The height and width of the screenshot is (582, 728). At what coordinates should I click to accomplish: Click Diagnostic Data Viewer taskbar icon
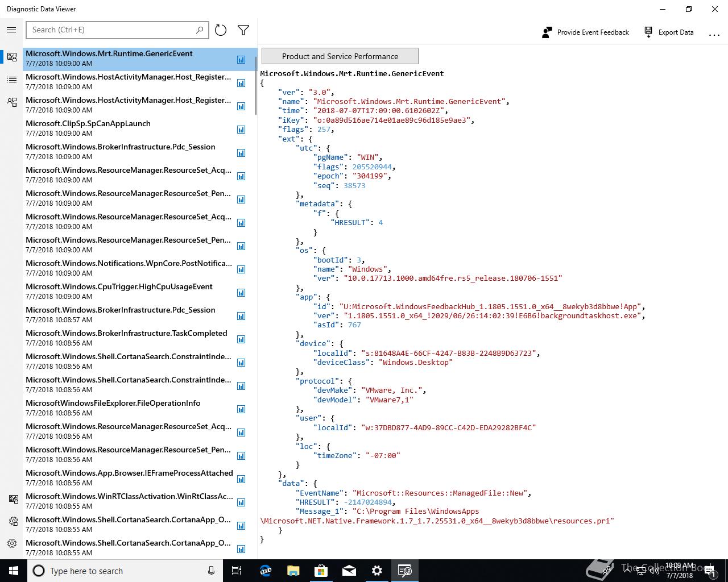pyautogui.click(x=405, y=571)
